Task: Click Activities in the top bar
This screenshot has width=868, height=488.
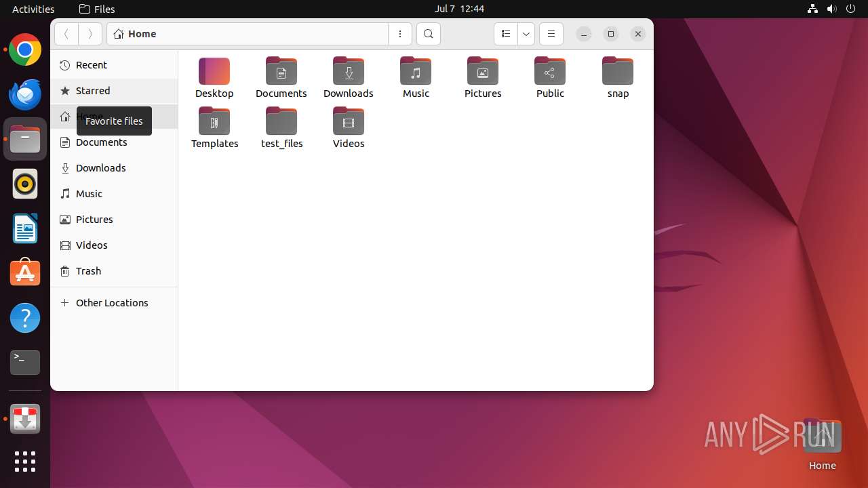Action: (x=33, y=9)
